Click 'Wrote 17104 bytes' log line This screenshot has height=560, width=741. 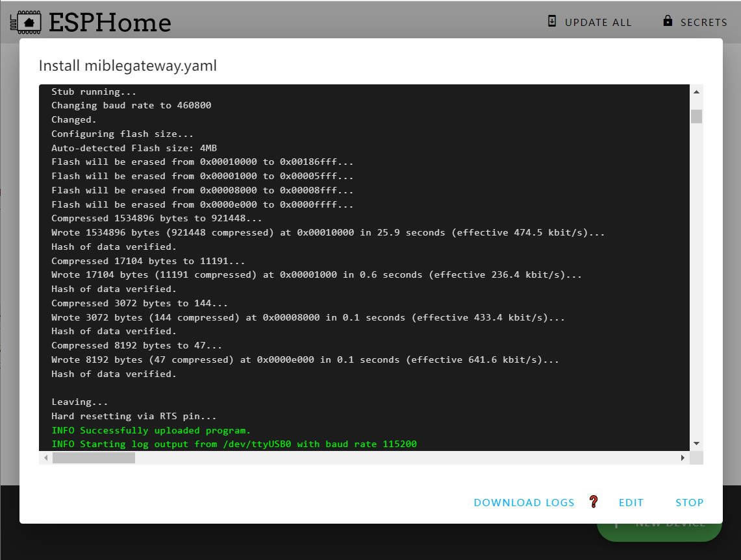pyautogui.click(x=317, y=274)
